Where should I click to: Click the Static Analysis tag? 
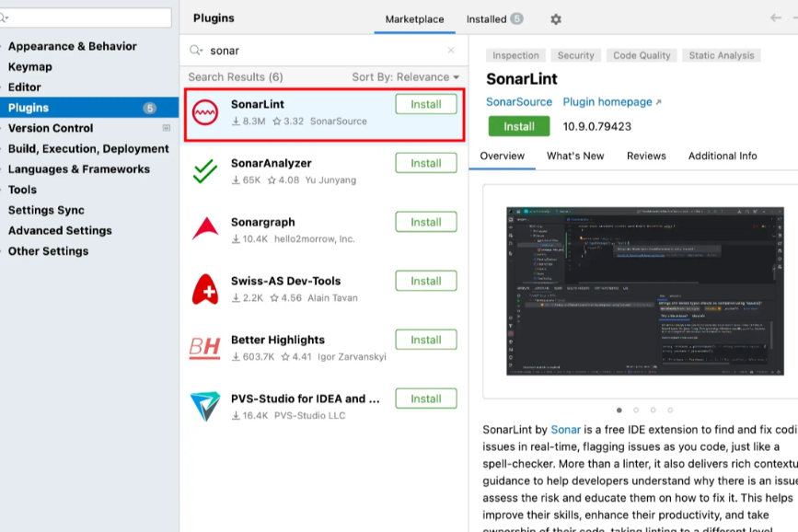[x=722, y=55]
